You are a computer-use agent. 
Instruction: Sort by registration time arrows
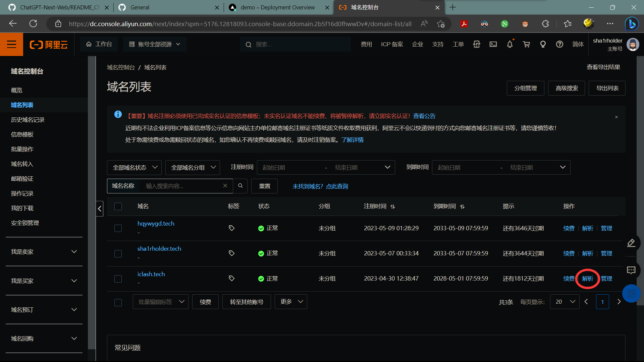393,206
